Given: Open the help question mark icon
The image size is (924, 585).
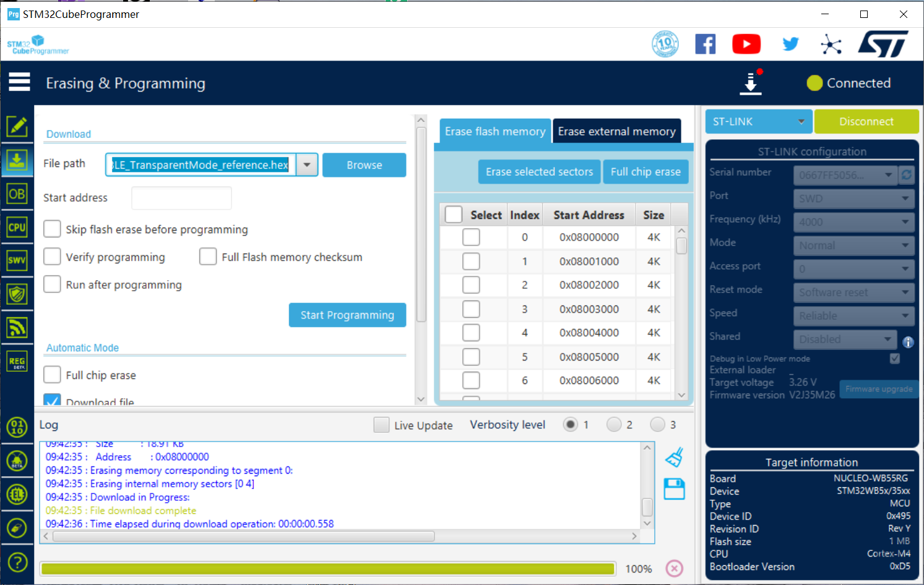Looking at the screenshot, I should (x=17, y=562).
